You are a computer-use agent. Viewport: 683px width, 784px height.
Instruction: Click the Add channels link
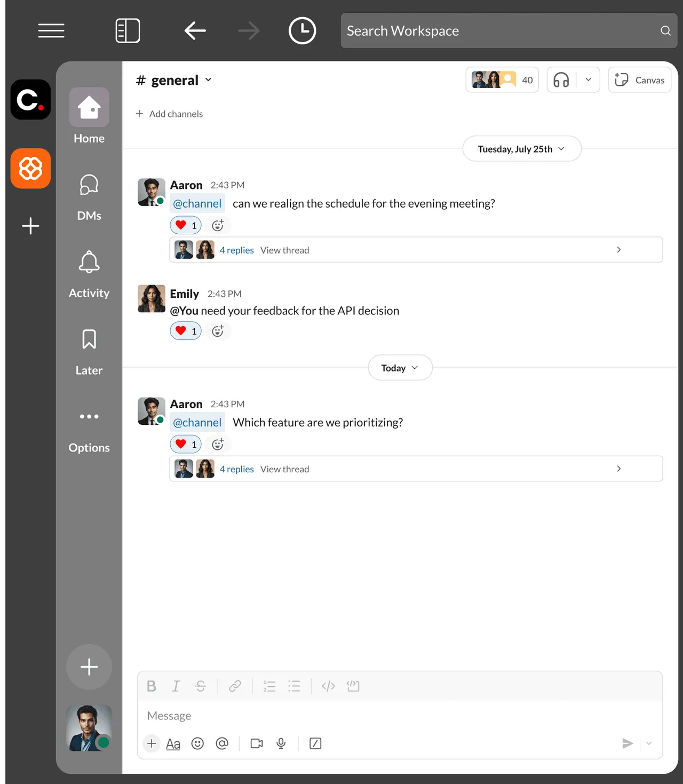170,114
